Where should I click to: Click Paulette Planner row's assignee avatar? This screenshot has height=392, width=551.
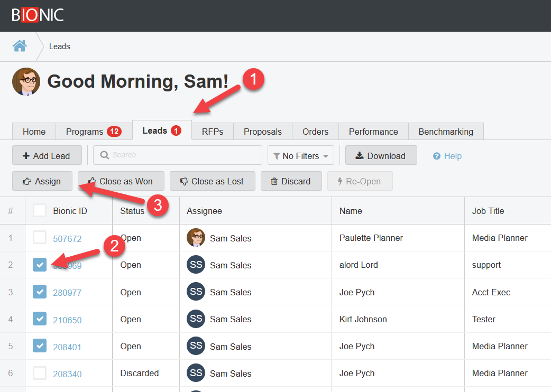(x=196, y=238)
